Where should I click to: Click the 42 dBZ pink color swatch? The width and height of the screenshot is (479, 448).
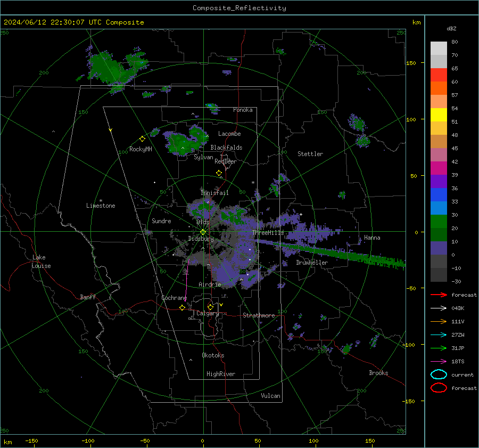pos(439,154)
